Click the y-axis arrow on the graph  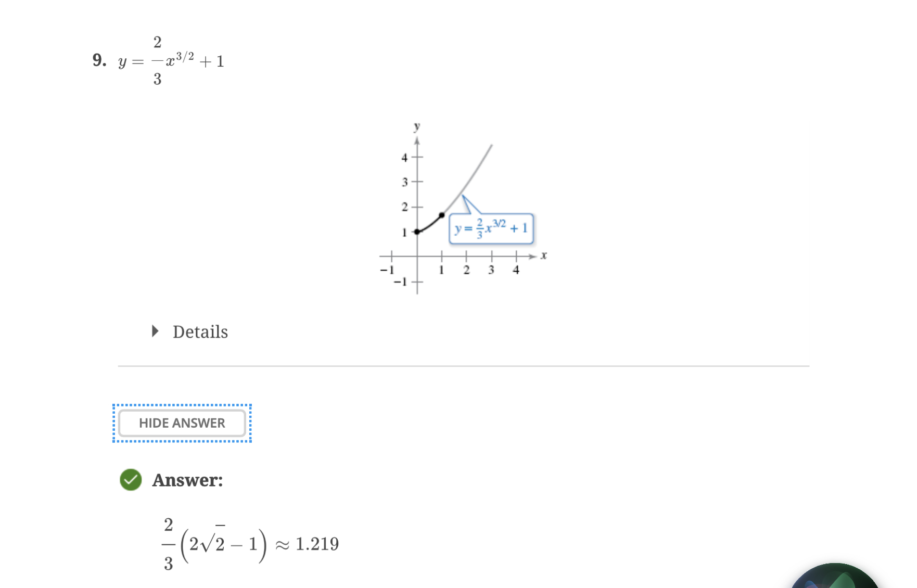click(x=417, y=139)
